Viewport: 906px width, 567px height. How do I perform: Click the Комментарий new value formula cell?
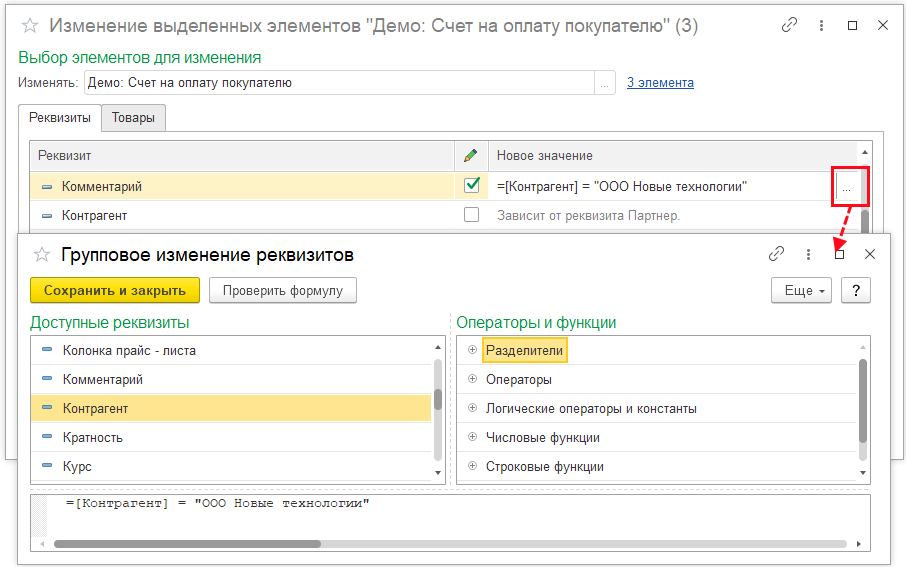662,187
